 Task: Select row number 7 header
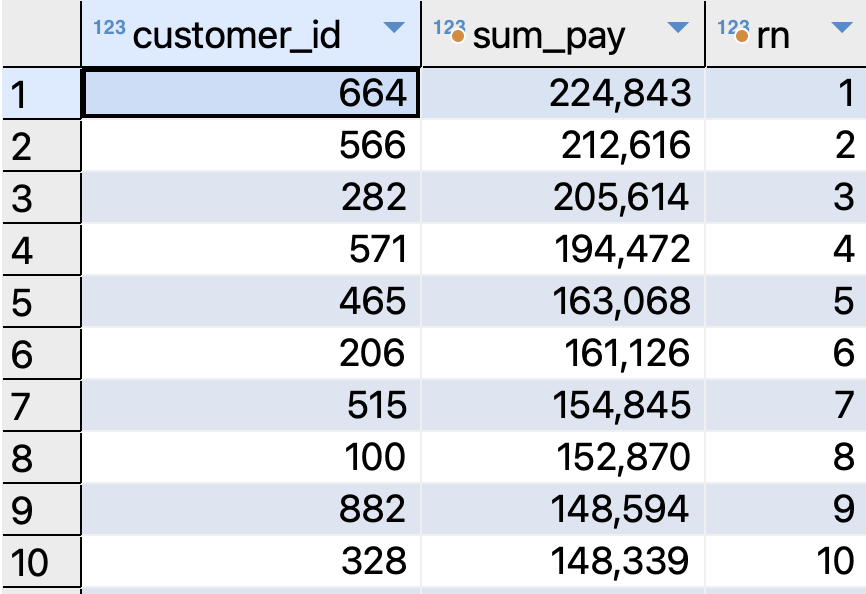(41, 405)
